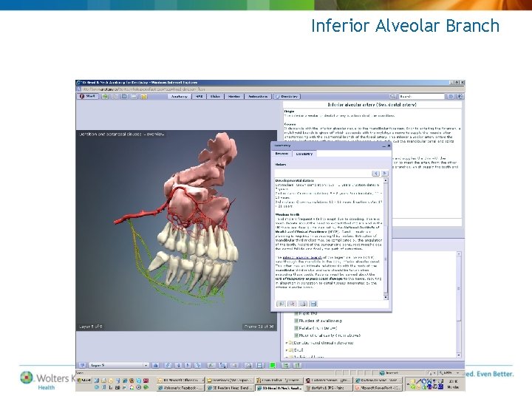This screenshot has width=532, height=399.
Task: Switch to the Glossary tab in dialog
Action: [304, 154]
